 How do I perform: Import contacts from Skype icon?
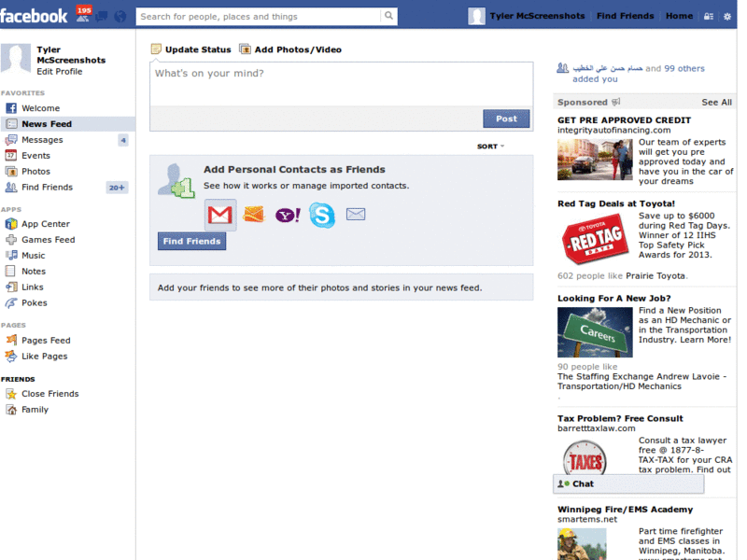click(x=322, y=215)
